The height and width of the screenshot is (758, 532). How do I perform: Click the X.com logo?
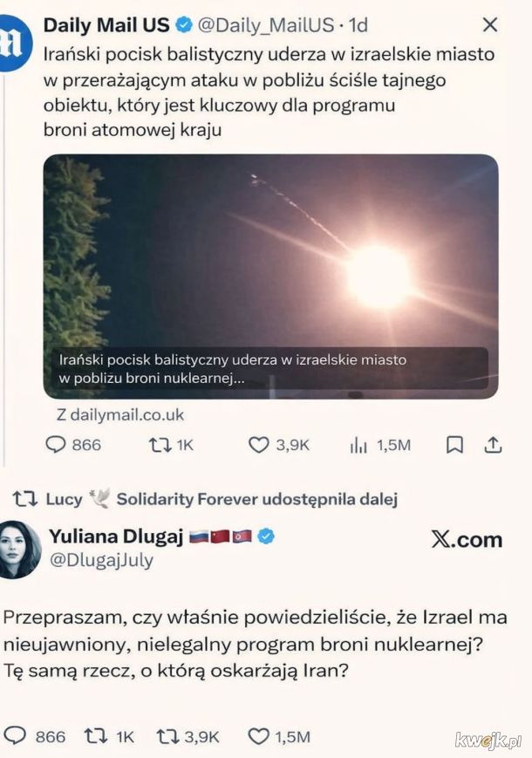tap(467, 539)
